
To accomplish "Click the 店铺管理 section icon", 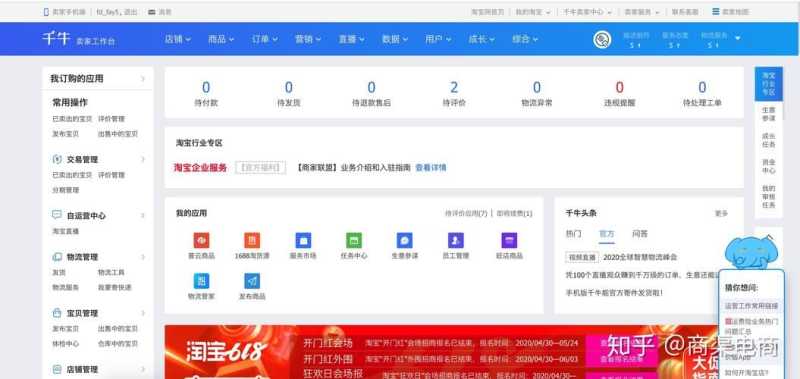I will pyautogui.click(x=57, y=369).
